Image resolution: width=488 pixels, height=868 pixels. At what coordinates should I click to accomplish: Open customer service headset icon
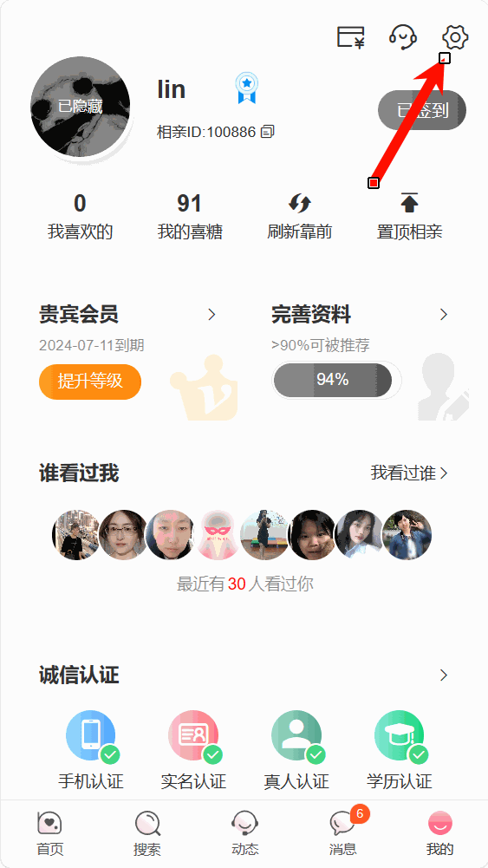pos(403,37)
